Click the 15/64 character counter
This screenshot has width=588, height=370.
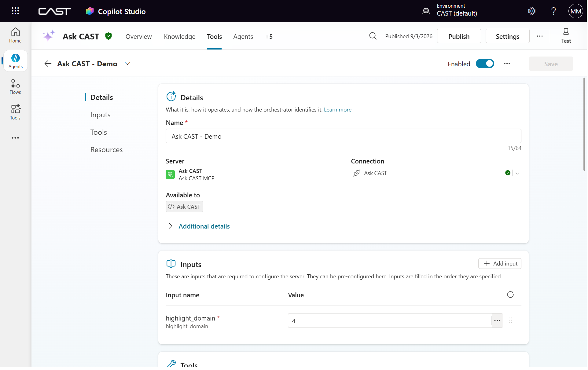point(514,148)
